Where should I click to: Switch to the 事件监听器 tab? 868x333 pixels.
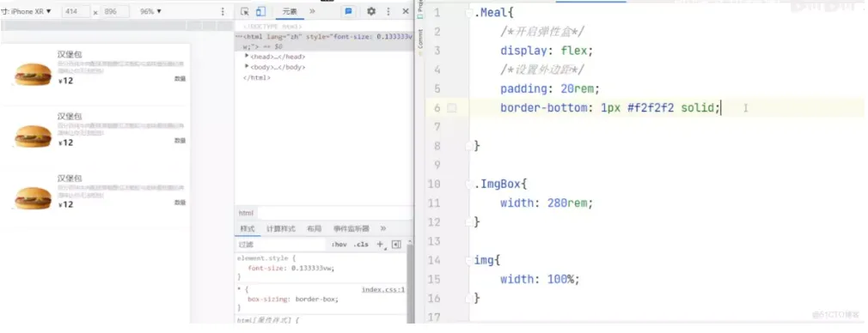[351, 228]
